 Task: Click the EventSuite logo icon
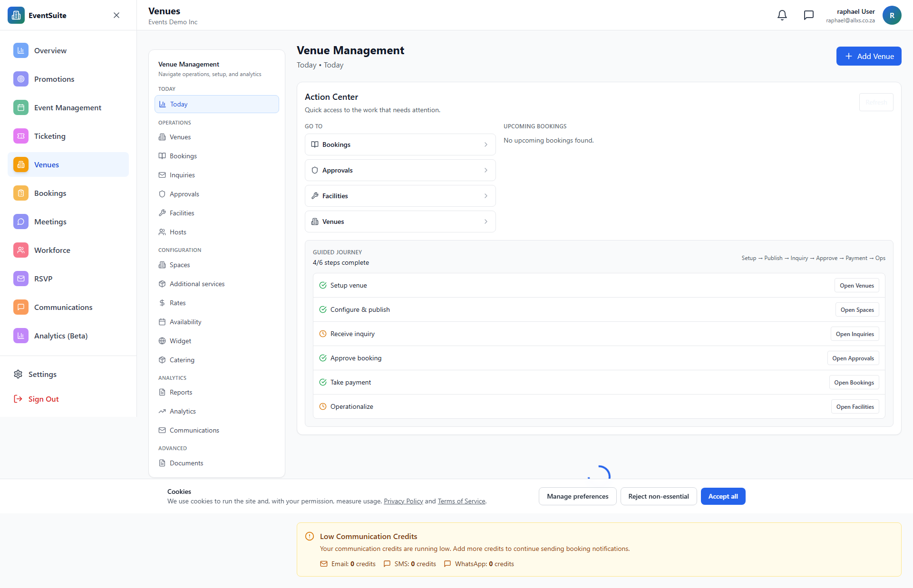click(x=16, y=15)
